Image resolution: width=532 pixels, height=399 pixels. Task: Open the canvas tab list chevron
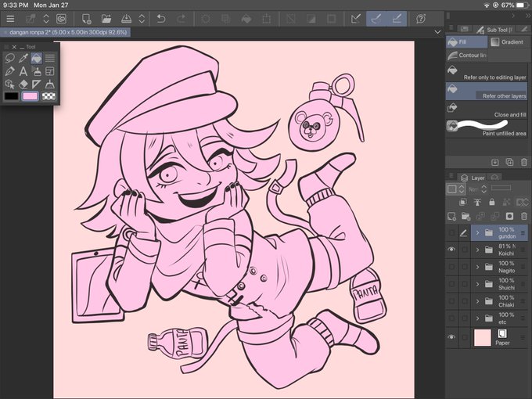(x=437, y=32)
